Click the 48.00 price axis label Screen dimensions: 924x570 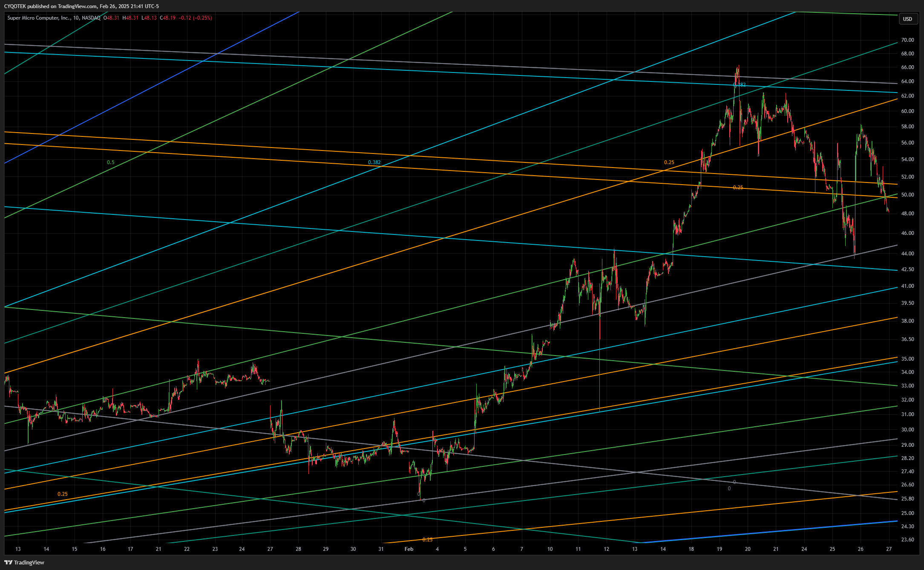[x=907, y=214]
